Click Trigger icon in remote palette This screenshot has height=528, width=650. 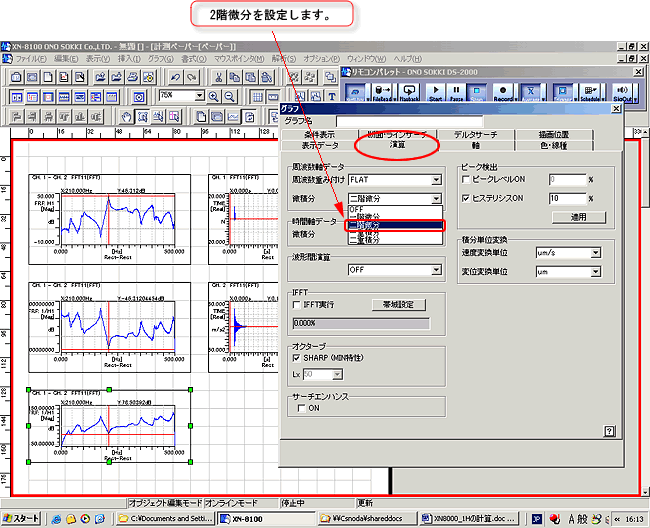click(562, 93)
